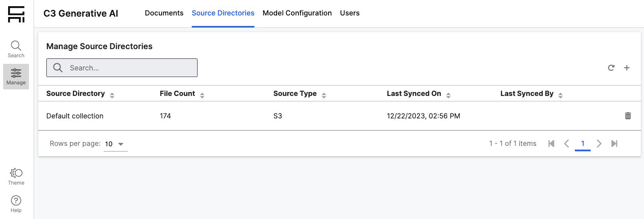Click the Manage Source Directories heading
Viewport: 644px width, 219px height.
coord(99,46)
